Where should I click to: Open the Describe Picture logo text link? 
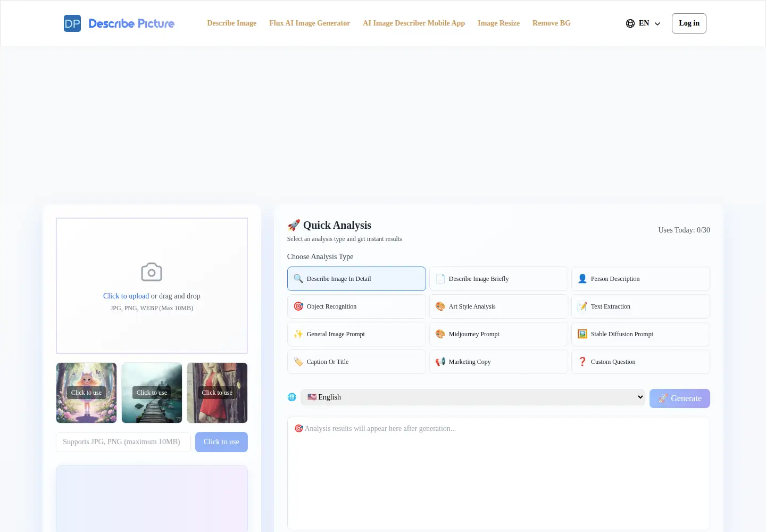click(x=131, y=23)
